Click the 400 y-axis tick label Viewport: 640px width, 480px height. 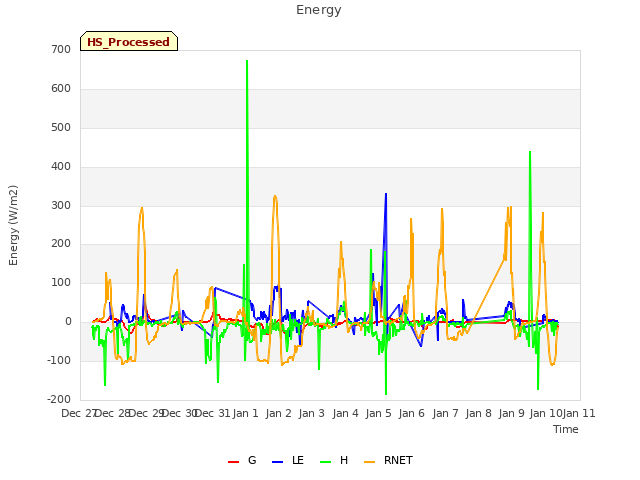[61, 167]
